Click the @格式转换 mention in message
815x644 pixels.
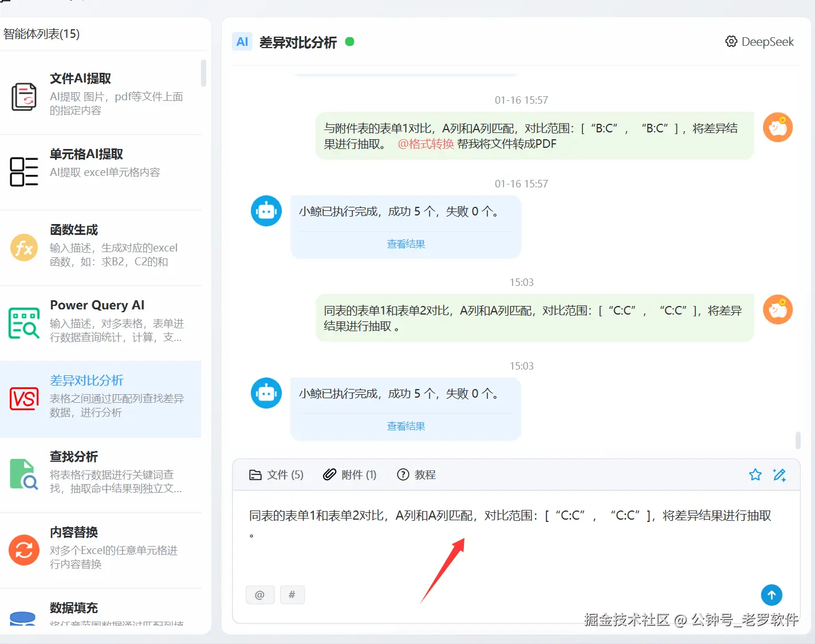(x=426, y=144)
